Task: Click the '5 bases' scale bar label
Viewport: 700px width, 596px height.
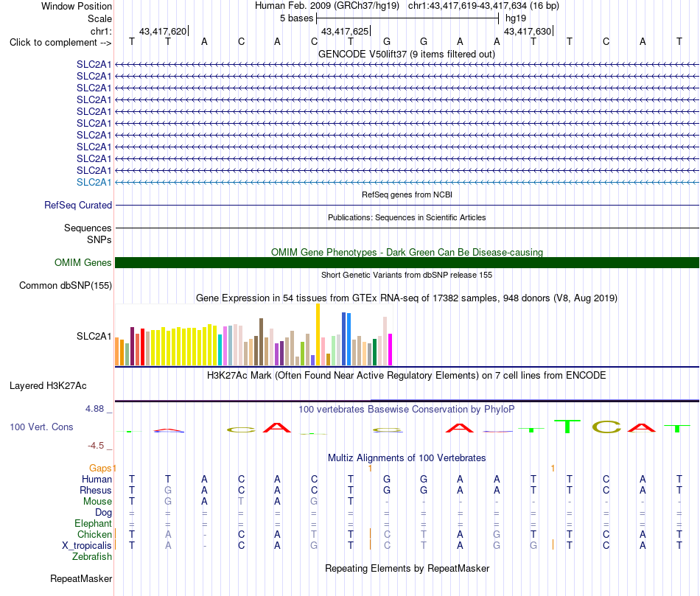Action: coord(296,18)
